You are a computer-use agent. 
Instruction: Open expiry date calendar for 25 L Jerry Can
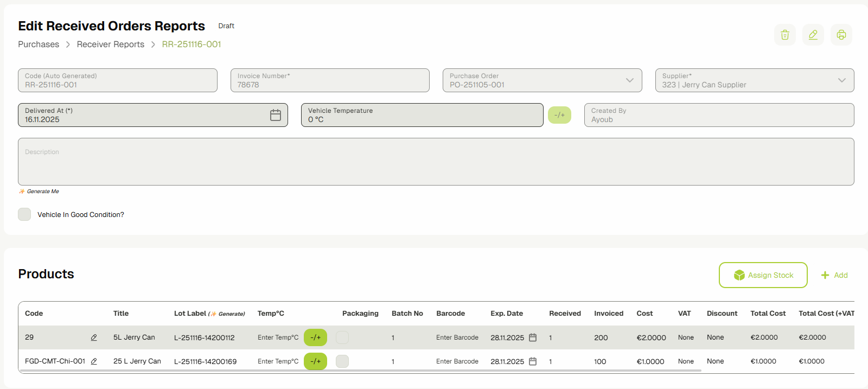pos(533,361)
